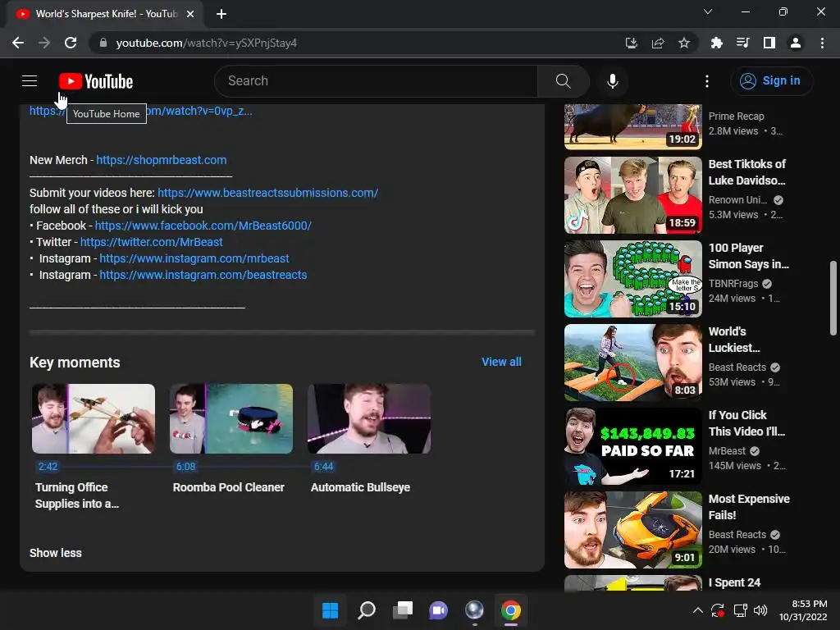This screenshot has height=630, width=840.
Task: Open the $143,849.83 Paid So Far thumbnail
Action: coord(632,445)
